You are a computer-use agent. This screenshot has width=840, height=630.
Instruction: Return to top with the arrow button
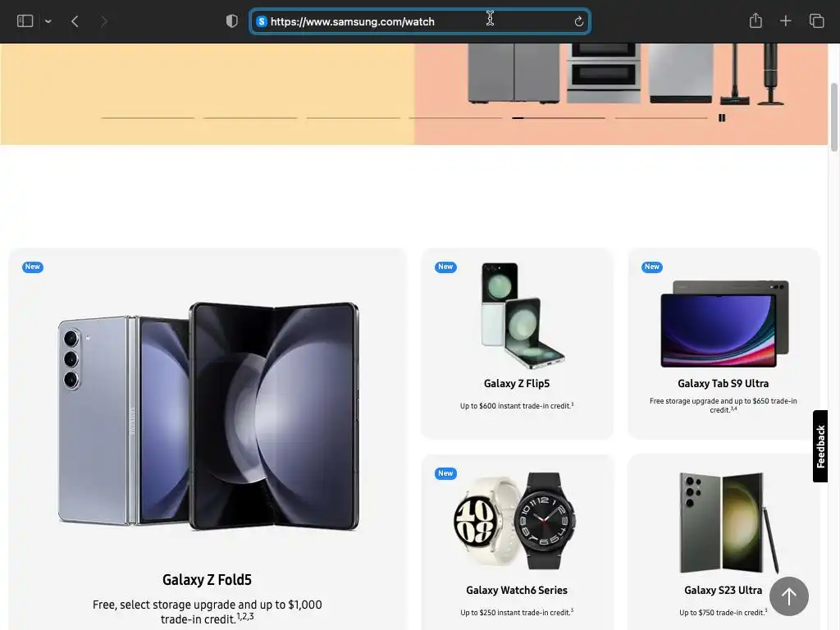[x=788, y=596]
